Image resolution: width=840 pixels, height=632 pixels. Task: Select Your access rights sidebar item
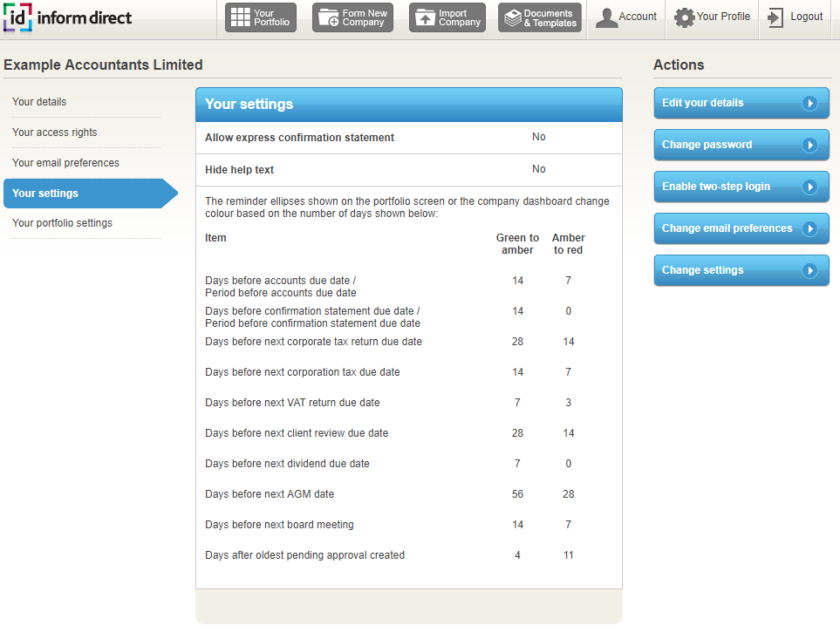(55, 133)
